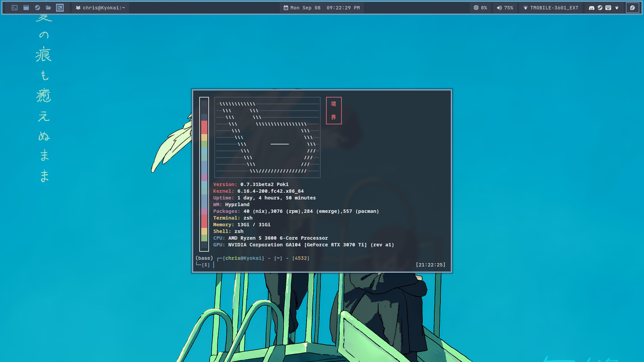Open the browser window workspace icon
This screenshot has width=644, height=362.
tap(26, 8)
